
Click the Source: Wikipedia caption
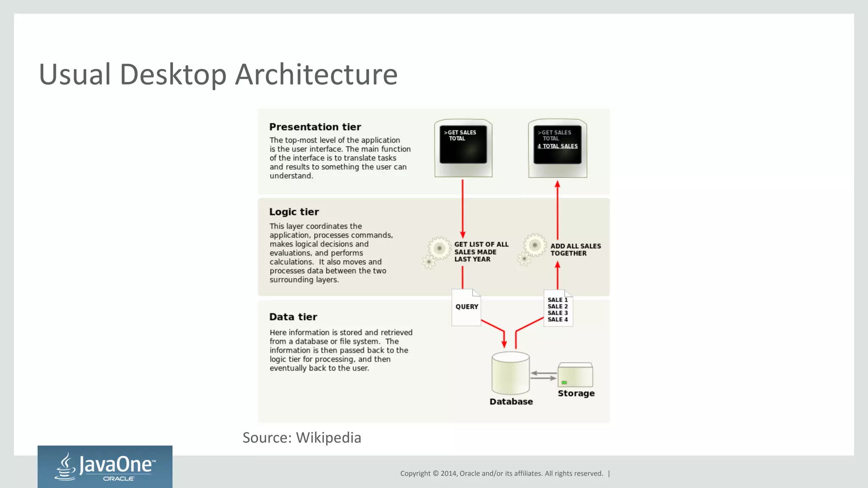[302, 438]
